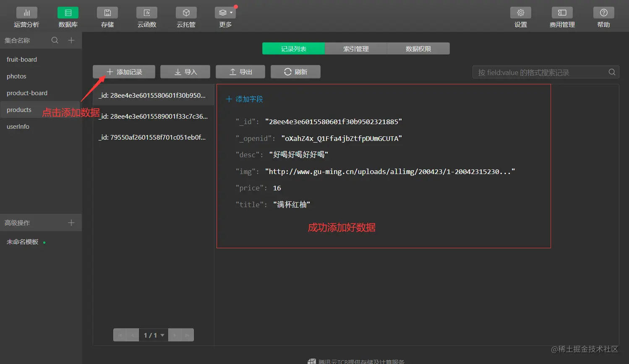Image resolution: width=629 pixels, height=364 pixels.
Task: Go to 云函数 cloud functions
Action: click(147, 17)
